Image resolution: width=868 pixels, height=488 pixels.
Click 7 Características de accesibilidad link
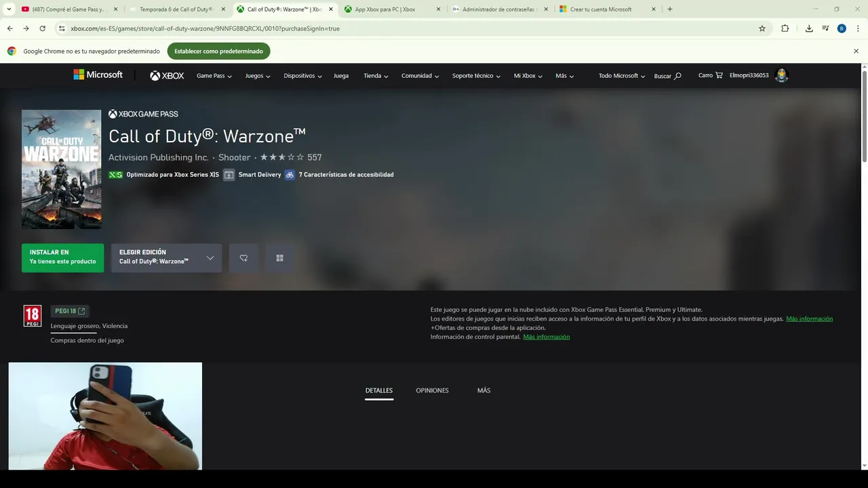click(346, 175)
